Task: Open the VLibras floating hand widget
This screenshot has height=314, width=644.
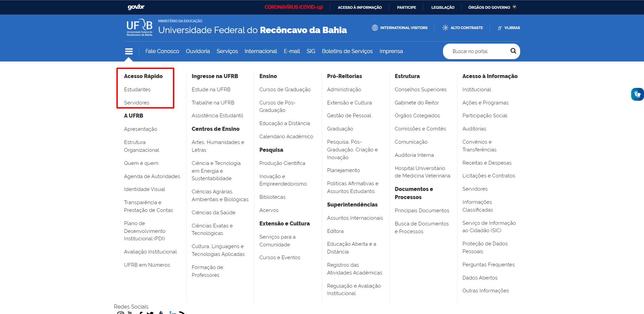Action: 637,94
